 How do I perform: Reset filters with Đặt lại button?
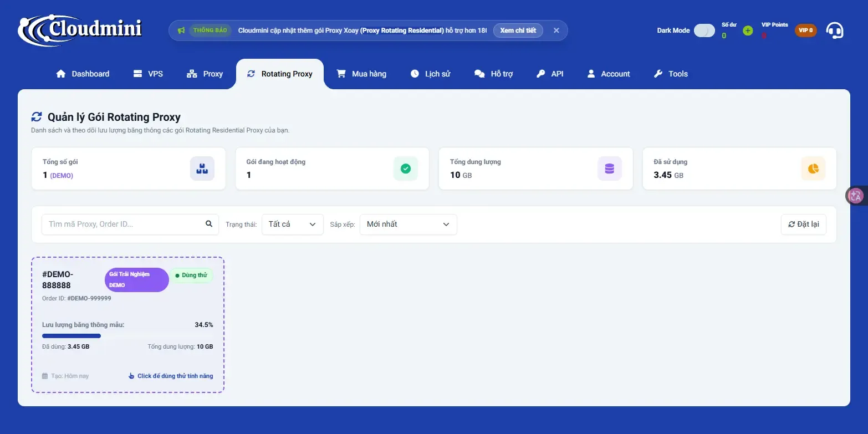point(804,224)
